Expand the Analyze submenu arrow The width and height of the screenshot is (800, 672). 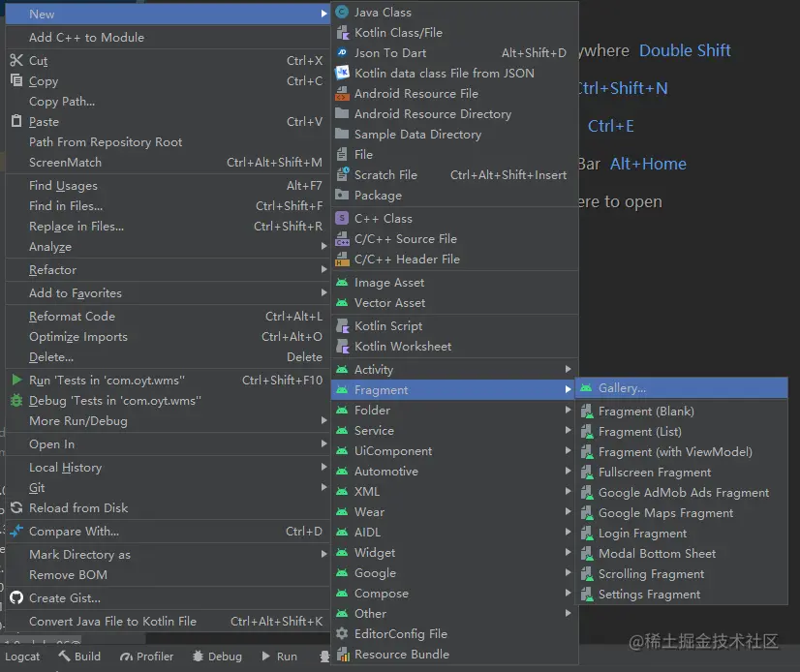(x=324, y=247)
